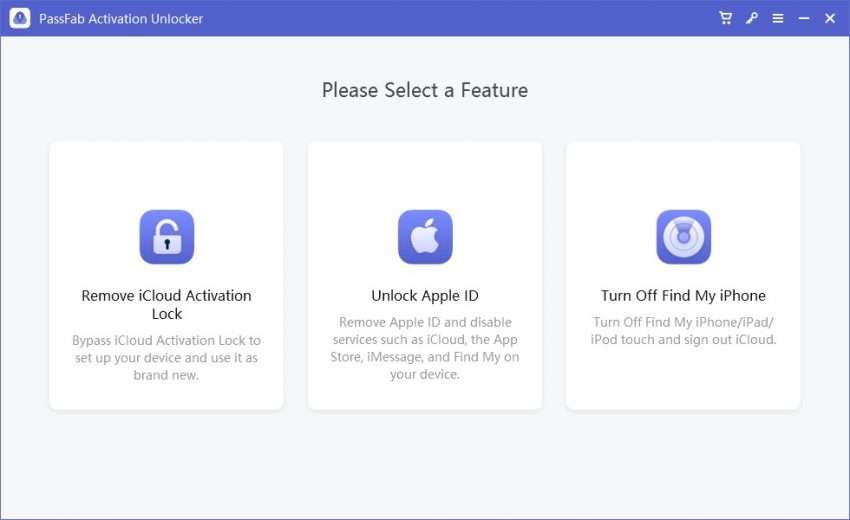Close the PassFab Activation Unlocker window
The width and height of the screenshot is (850, 520).
[x=830, y=18]
